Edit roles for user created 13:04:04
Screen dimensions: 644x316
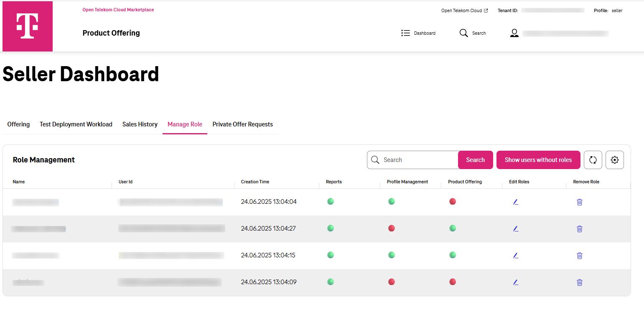click(x=515, y=202)
